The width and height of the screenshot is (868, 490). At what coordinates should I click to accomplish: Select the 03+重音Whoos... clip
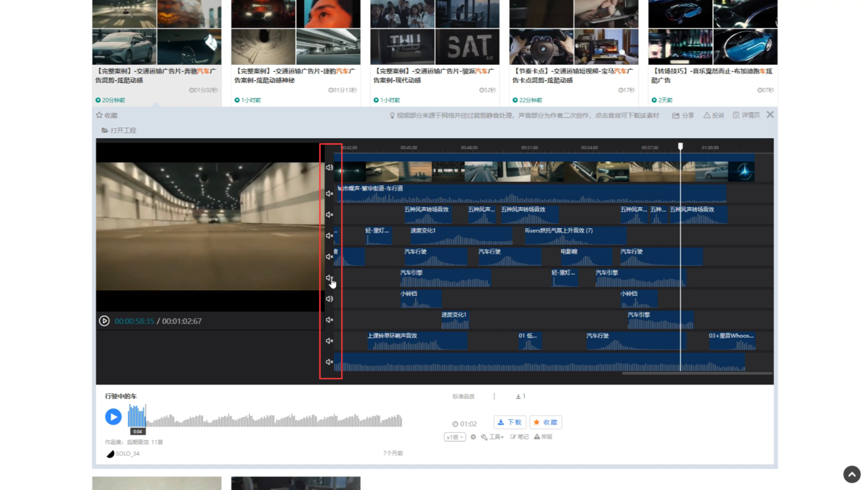732,341
